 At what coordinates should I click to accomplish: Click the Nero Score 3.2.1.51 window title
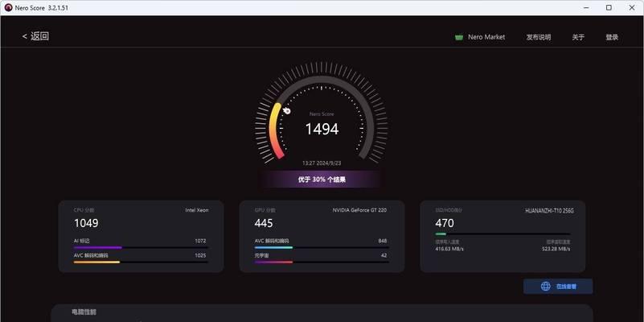click(42, 8)
